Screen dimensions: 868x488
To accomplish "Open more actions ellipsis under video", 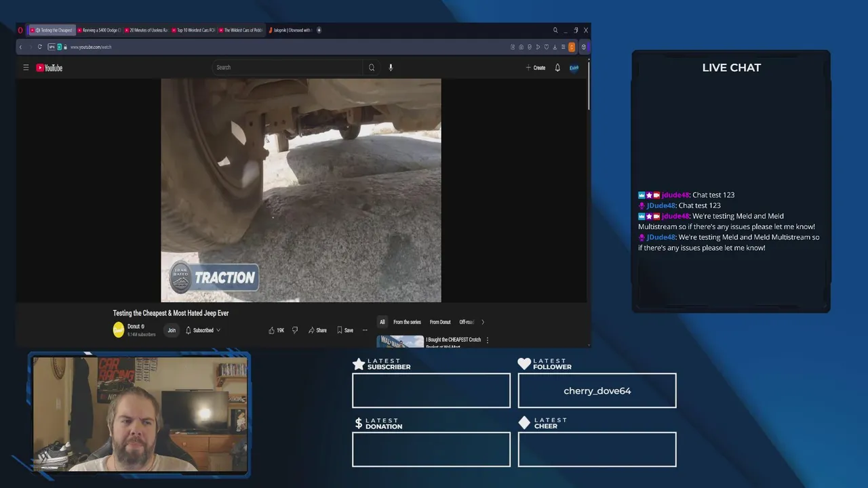I will point(365,330).
